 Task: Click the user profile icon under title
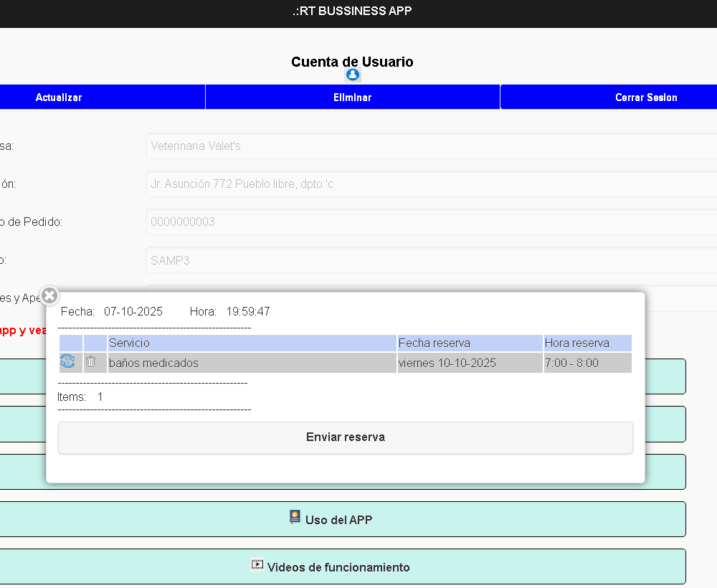click(x=352, y=75)
